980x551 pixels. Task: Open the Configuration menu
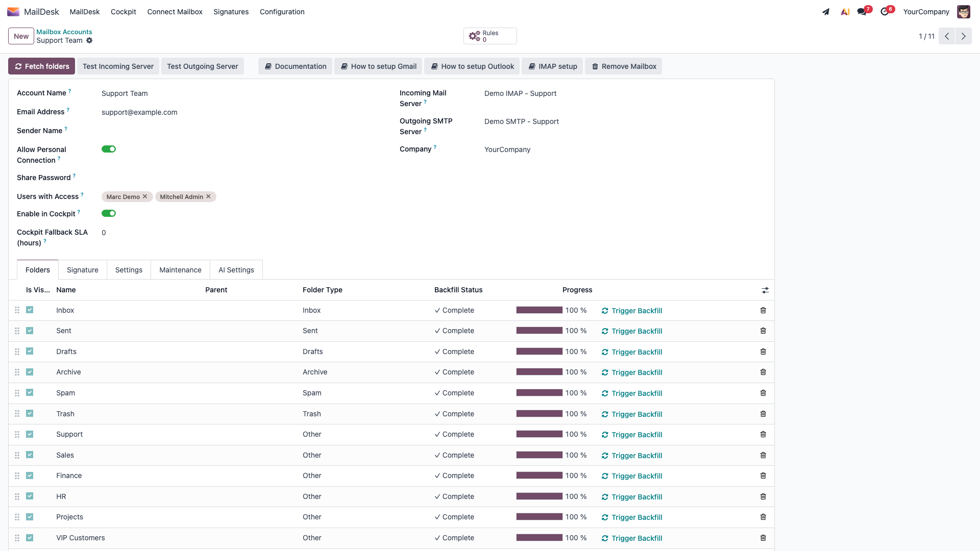pyautogui.click(x=282, y=12)
